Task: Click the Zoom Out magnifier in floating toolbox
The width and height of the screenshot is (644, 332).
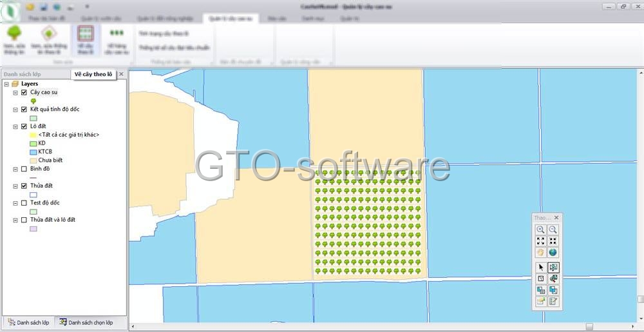Action: 553,229
